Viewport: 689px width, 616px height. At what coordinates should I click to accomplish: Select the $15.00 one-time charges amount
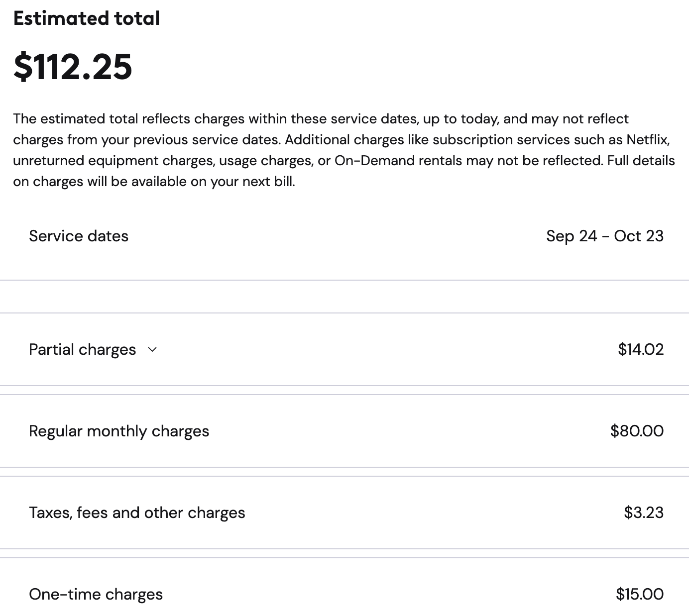coord(640,594)
